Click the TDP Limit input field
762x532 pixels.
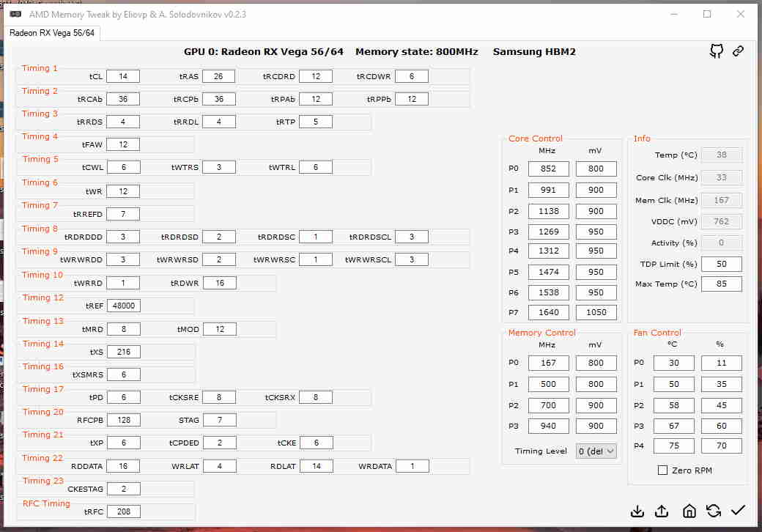tap(721, 264)
